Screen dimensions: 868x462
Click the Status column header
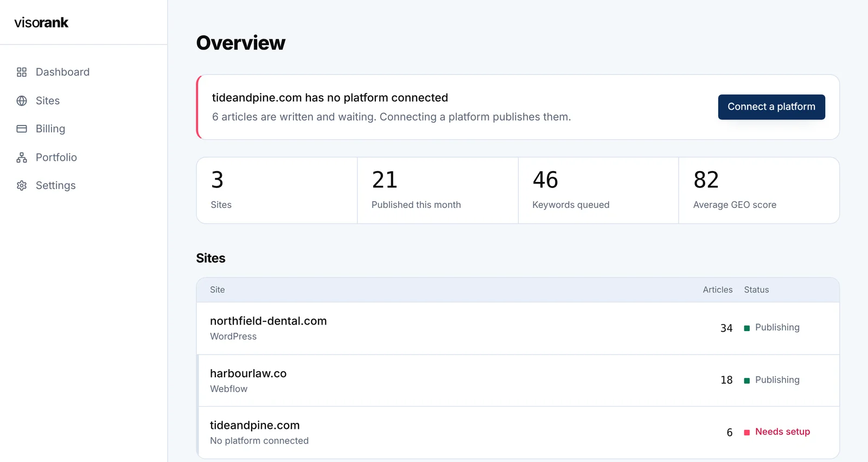click(756, 290)
